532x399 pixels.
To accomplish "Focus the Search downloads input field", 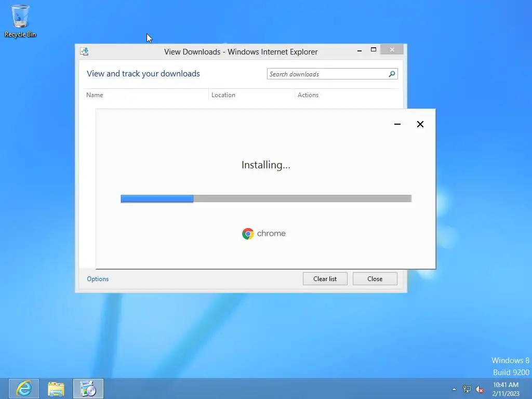I will (332, 74).
